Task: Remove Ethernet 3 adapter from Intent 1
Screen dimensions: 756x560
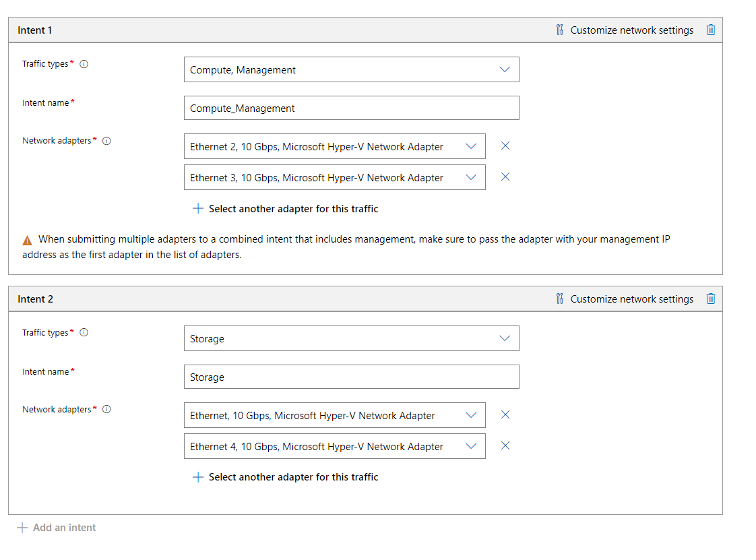Action: (505, 177)
